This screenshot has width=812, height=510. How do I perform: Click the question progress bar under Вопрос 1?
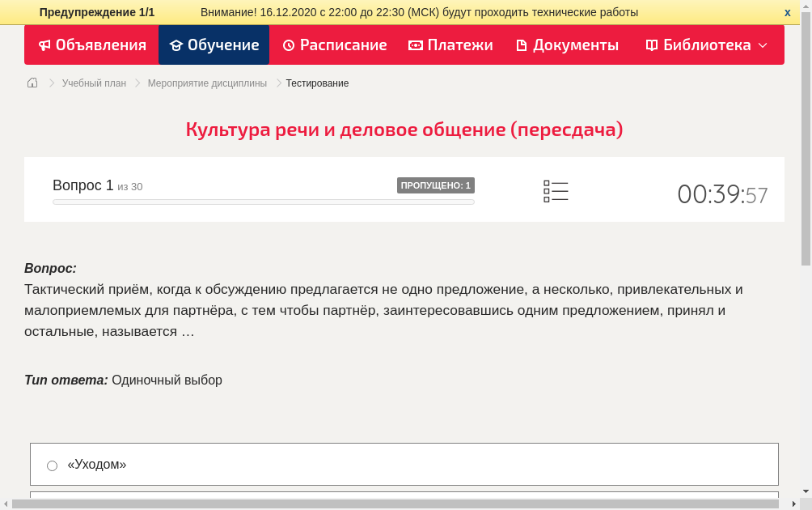click(263, 202)
